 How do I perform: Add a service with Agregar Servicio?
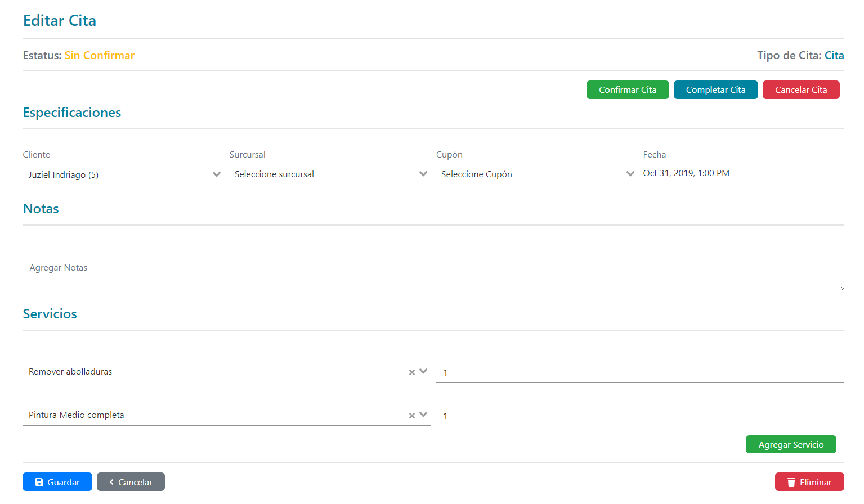pos(790,444)
